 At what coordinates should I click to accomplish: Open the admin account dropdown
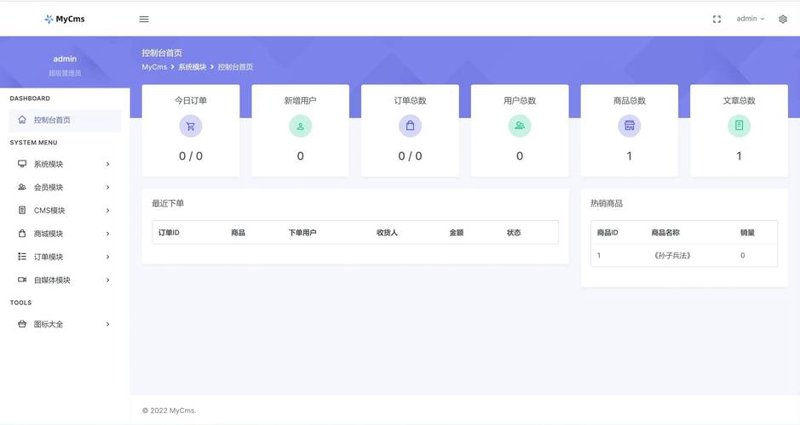(x=750, y=19)
